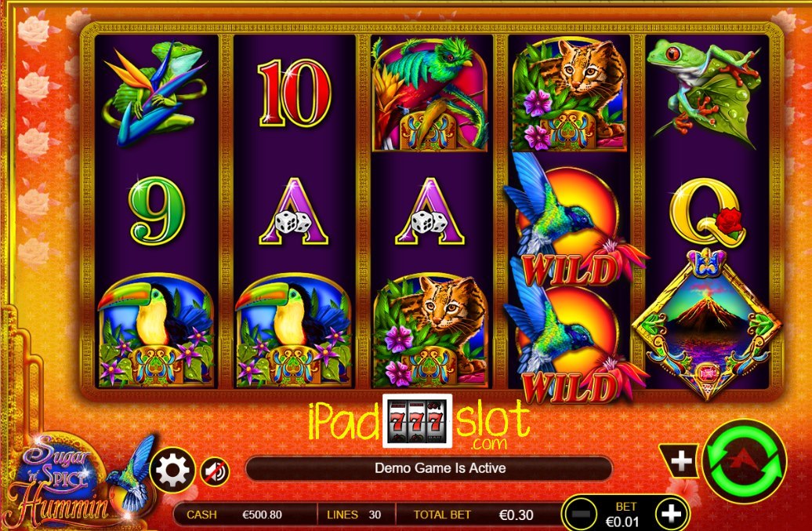Decrease bet with the minus button

click(x=582, y=515)
